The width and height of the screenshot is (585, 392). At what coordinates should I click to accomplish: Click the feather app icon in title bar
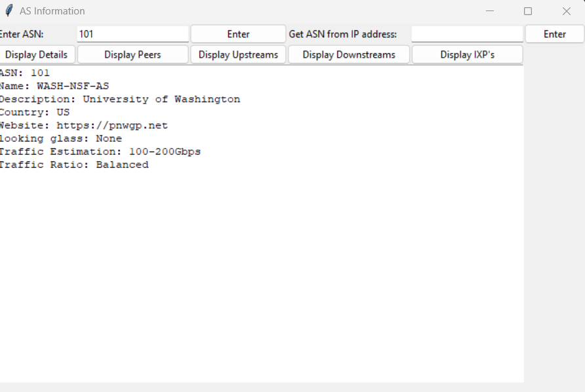[x=9, y=11]
